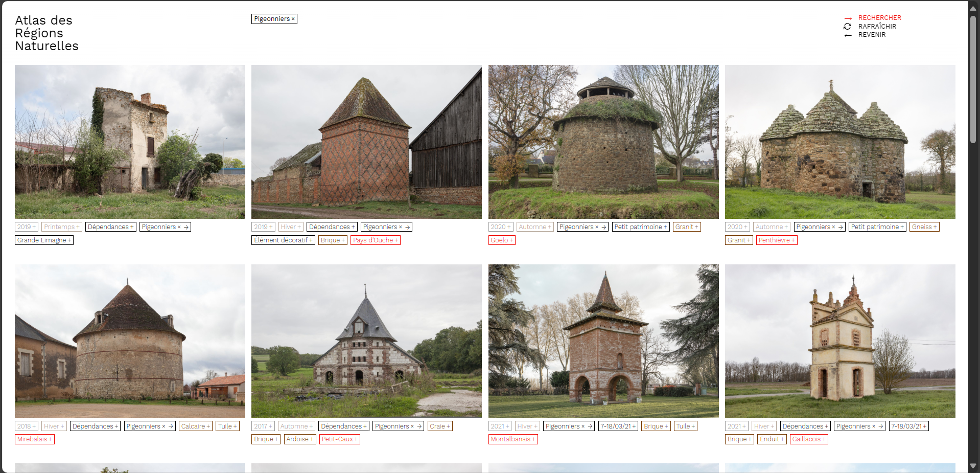Click the refresh circular arrows icon

point(848,27)
